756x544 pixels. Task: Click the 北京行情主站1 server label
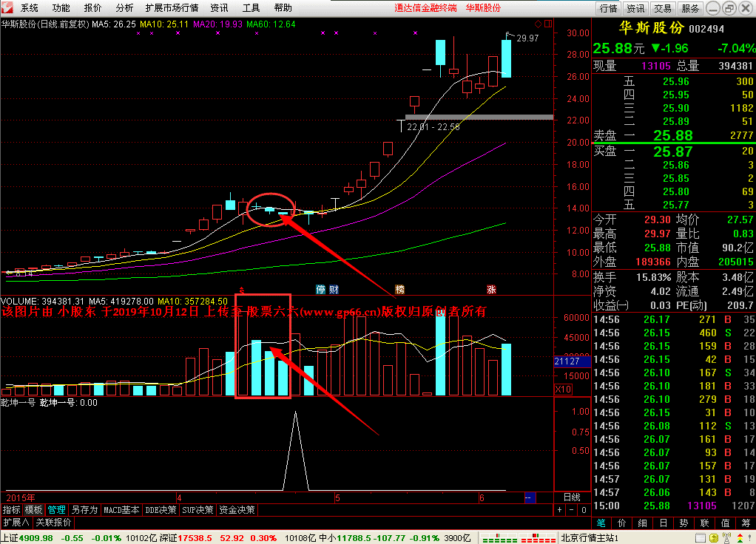[x=590, y=538]
